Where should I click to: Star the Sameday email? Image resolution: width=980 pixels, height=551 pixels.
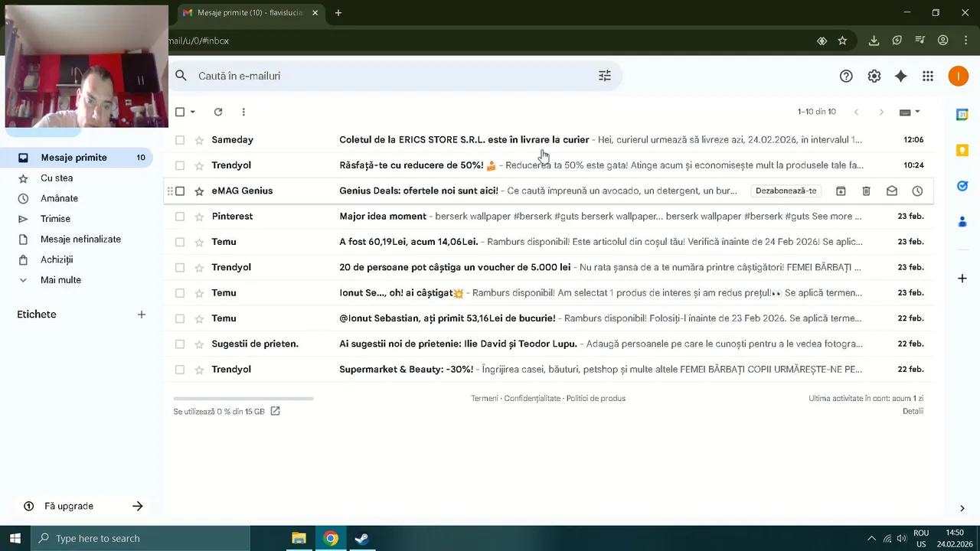199,140
